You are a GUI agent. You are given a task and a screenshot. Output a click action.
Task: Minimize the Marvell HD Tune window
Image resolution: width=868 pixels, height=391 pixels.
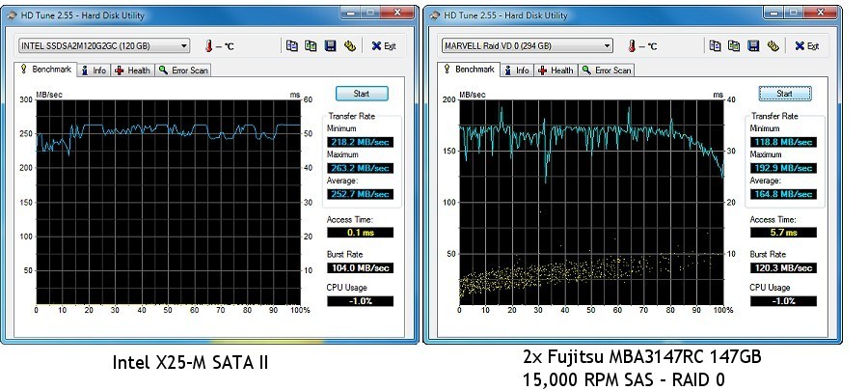coord(773,13)
